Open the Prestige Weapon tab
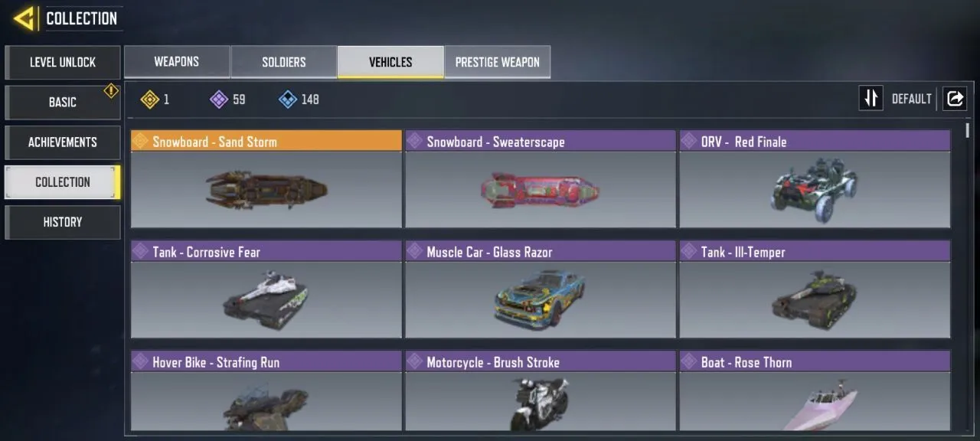Image resolution: width=980 pixels, height=441 pixels. tap(498, 62)
